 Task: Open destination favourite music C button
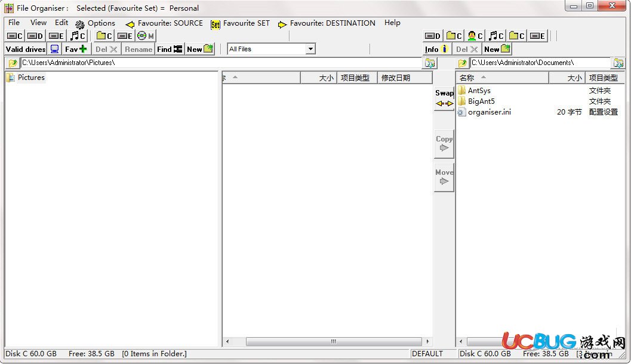(495, 36)
